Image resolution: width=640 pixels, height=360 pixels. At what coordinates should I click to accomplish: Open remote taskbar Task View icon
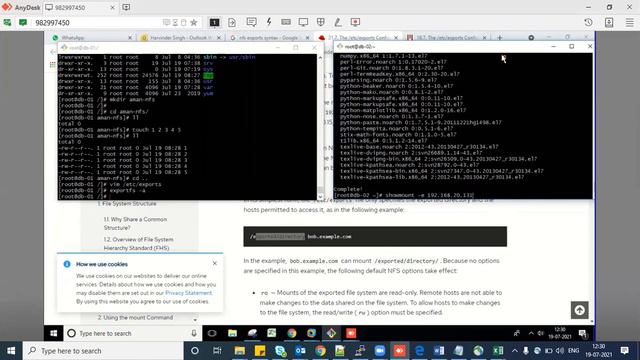click(x=212, y=333)
